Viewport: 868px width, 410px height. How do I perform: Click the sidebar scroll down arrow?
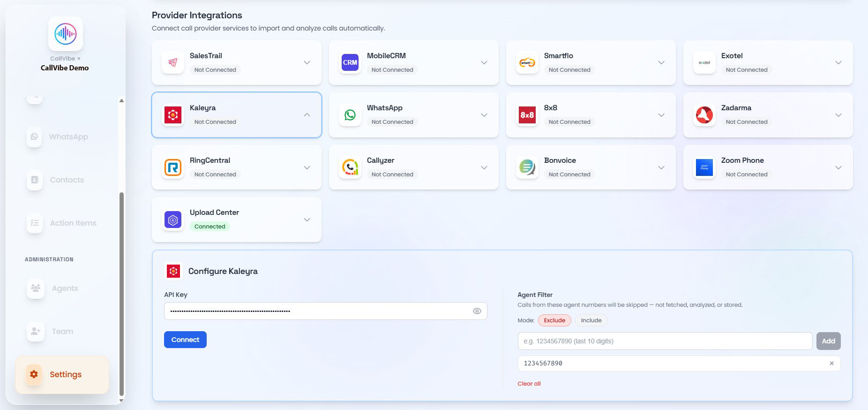(121, 401)
